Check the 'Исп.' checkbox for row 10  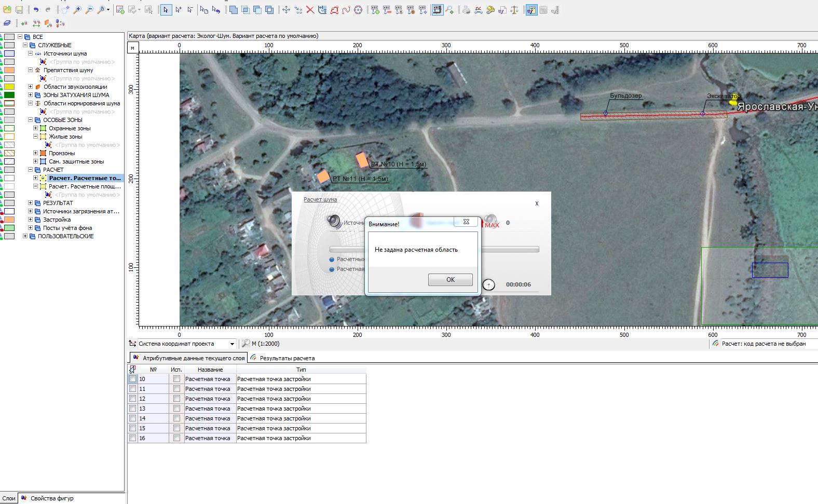click(176, 379)
